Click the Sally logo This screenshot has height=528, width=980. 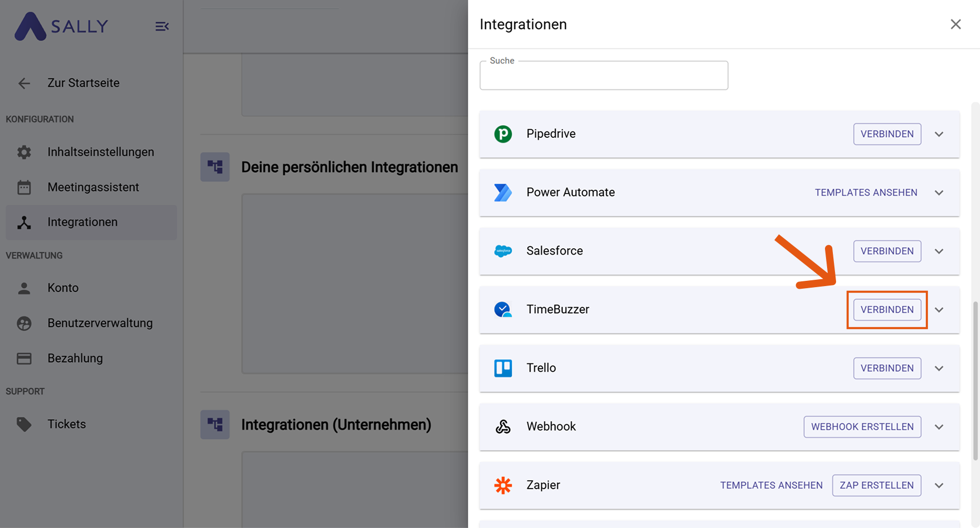point(61,26)
